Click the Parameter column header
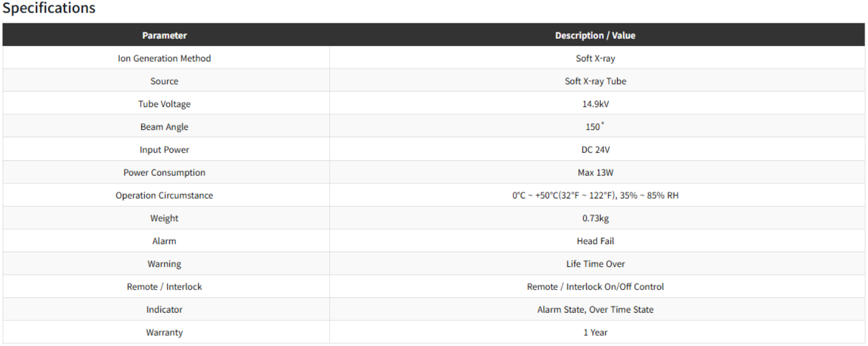868x346 pixels. (x=165, y=36)
